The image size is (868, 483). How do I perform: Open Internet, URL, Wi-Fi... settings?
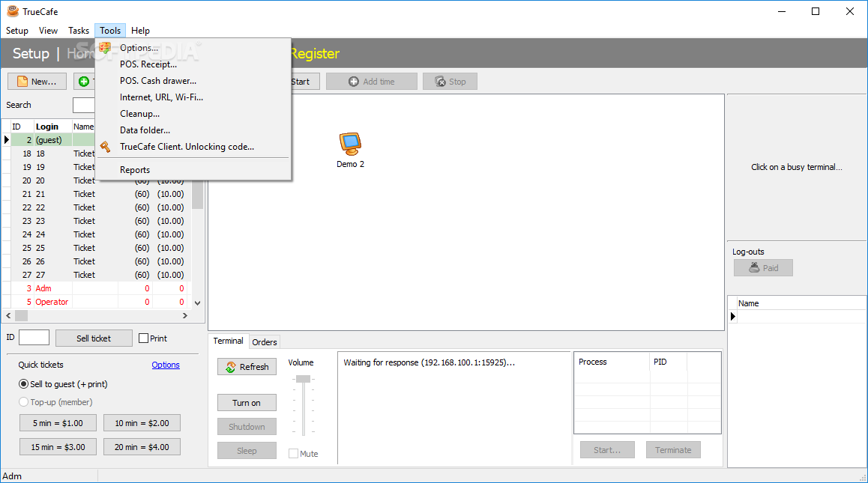click(x=193, y=97)
